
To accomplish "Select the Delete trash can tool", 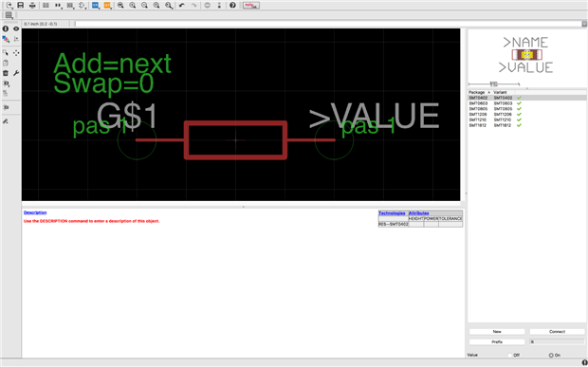I will 6,73.
